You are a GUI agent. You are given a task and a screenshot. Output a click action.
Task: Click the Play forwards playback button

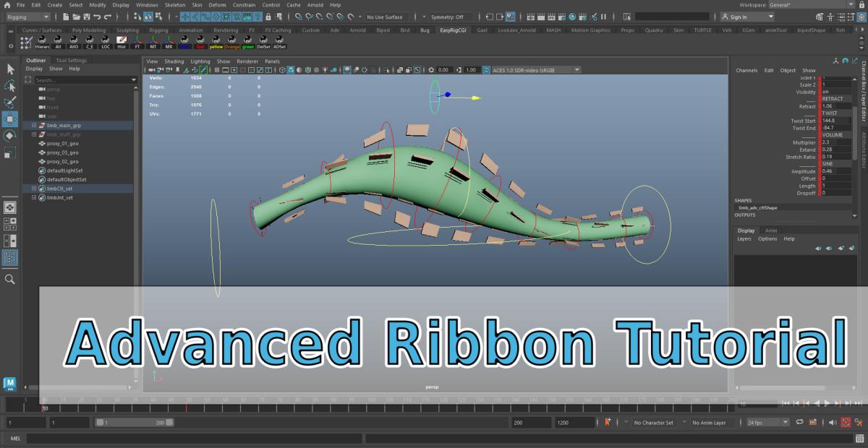coord(827,403)
